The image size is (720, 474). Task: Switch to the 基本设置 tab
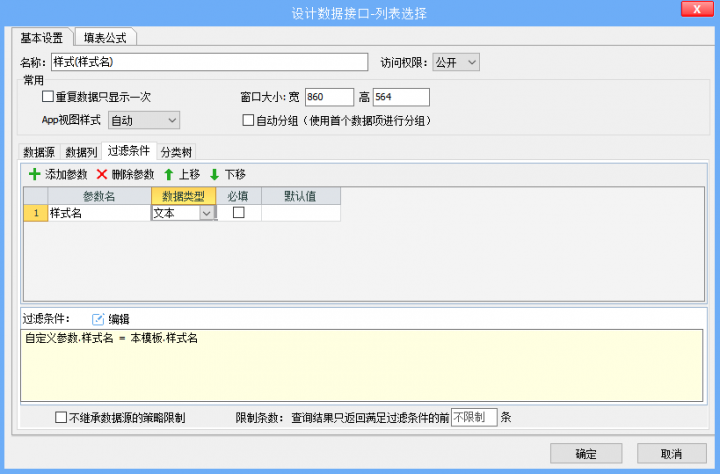42,38
